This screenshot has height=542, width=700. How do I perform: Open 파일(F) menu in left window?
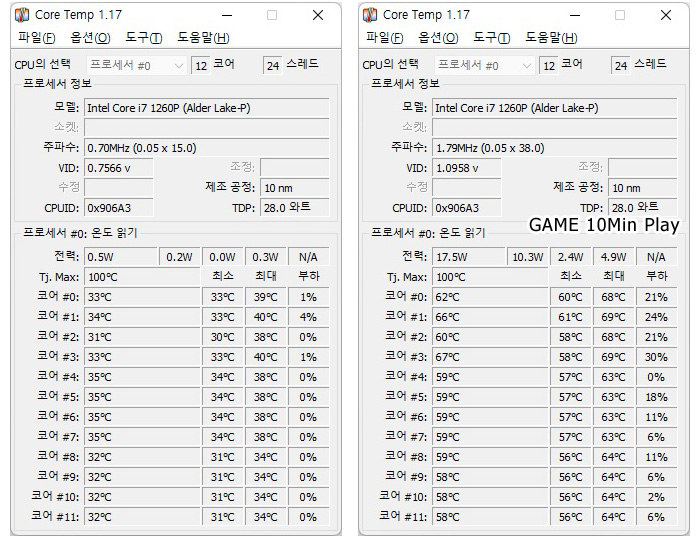click(x=37, y=38)
